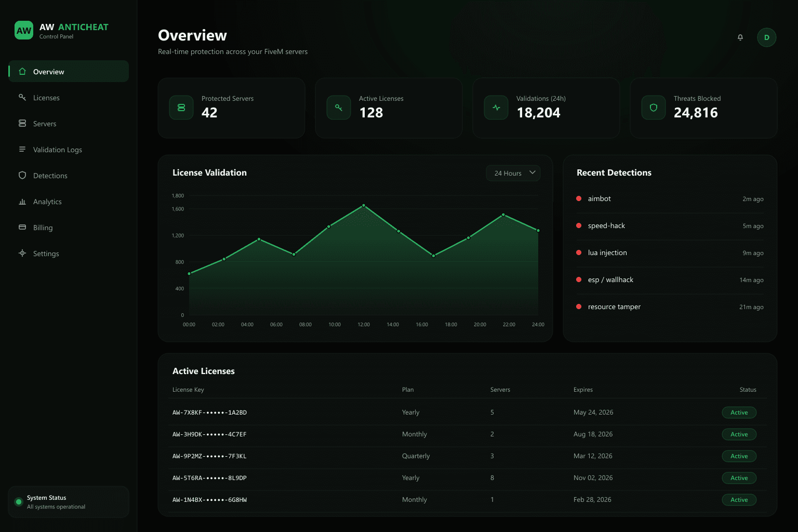The height and width of the screenshot is (532, 798).
Task: Click the red dot beside aimbot
Action: click(x=579, y=198)
